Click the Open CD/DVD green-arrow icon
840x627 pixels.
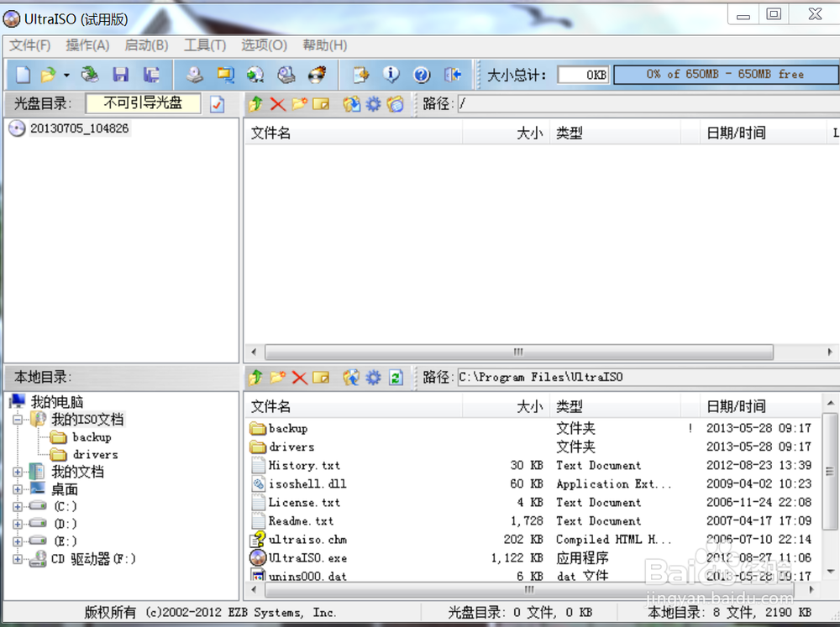(90, 75)
